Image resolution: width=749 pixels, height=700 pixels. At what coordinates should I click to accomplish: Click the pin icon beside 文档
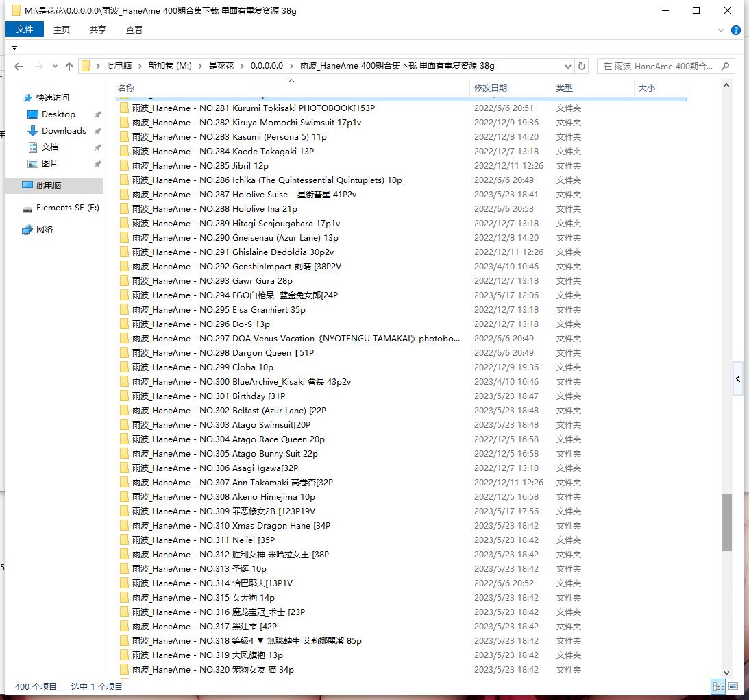pos(97,147)
